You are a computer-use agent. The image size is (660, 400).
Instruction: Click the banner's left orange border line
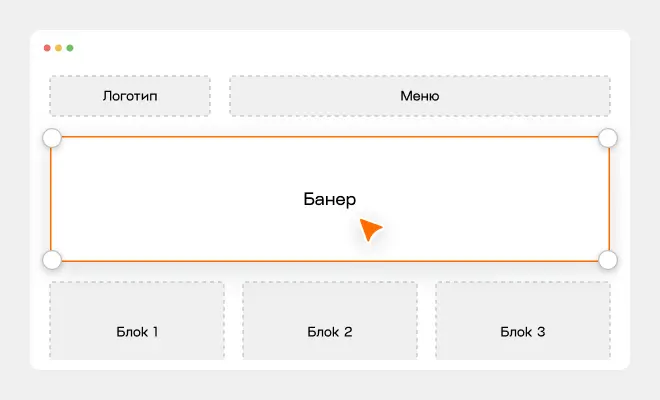tap(51, 199)
